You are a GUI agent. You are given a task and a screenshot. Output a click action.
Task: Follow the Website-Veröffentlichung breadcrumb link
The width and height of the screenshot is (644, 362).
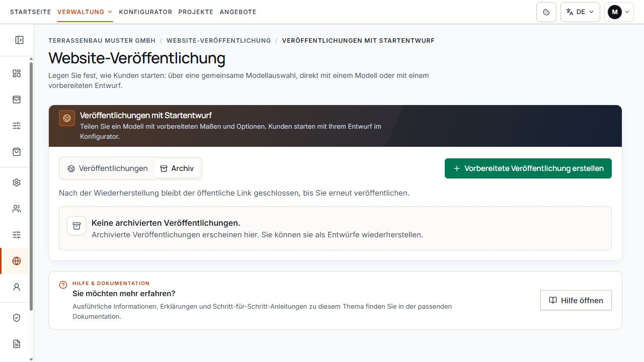219,40
